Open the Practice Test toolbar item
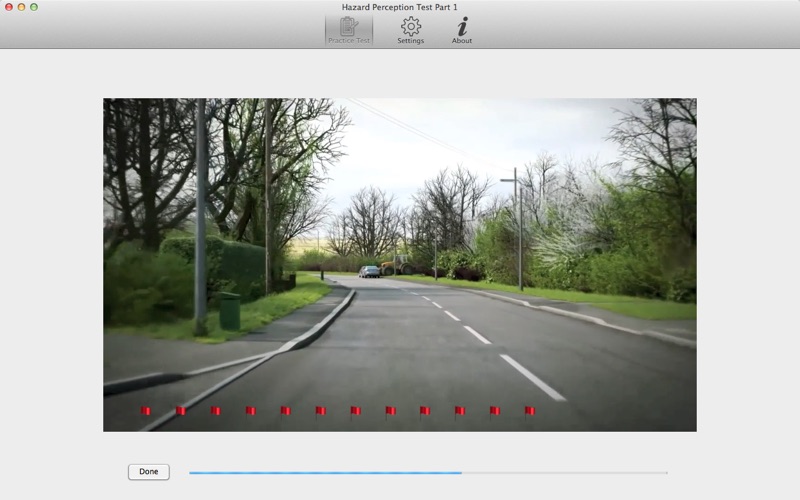 pyautogui.click(x=349, y=30)
